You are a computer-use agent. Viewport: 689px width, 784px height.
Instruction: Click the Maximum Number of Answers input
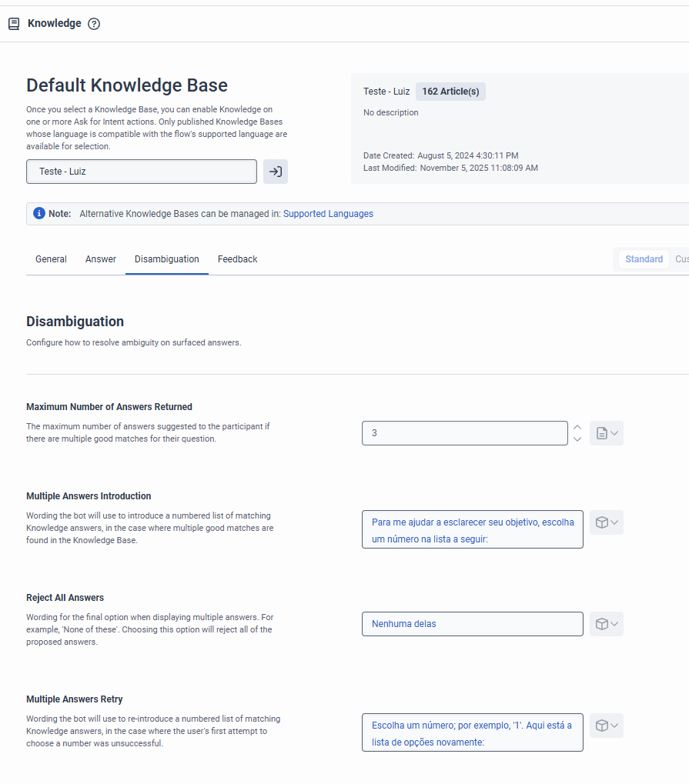tap(464, 433)
